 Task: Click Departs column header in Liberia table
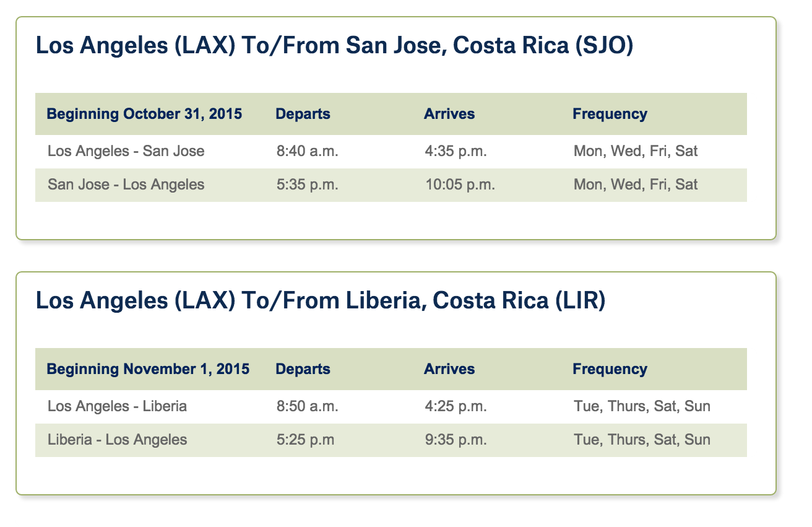tap(303, 370)
